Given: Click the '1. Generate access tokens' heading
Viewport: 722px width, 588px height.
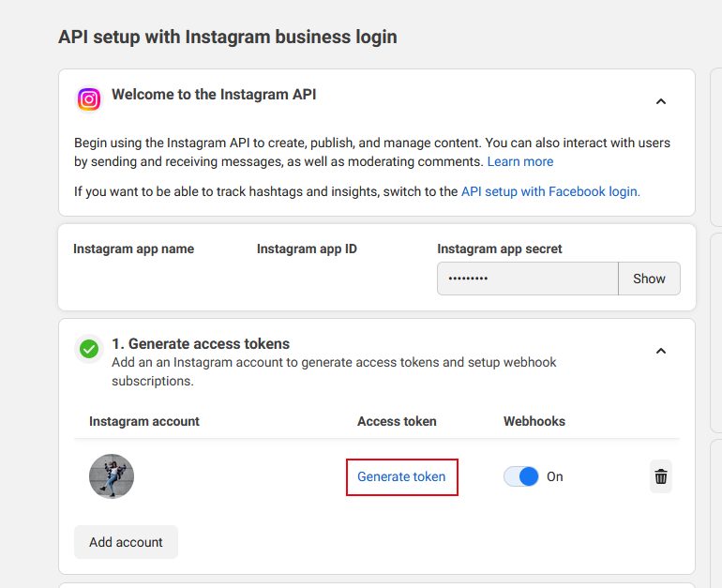Looking at the screenshot, I should (x=201, y=343).
